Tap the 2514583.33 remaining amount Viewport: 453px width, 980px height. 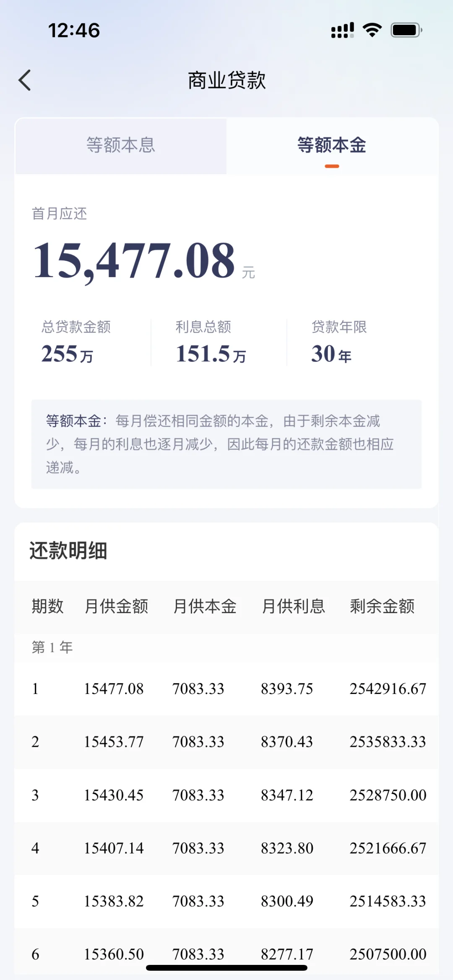click(x=388, y=901)
